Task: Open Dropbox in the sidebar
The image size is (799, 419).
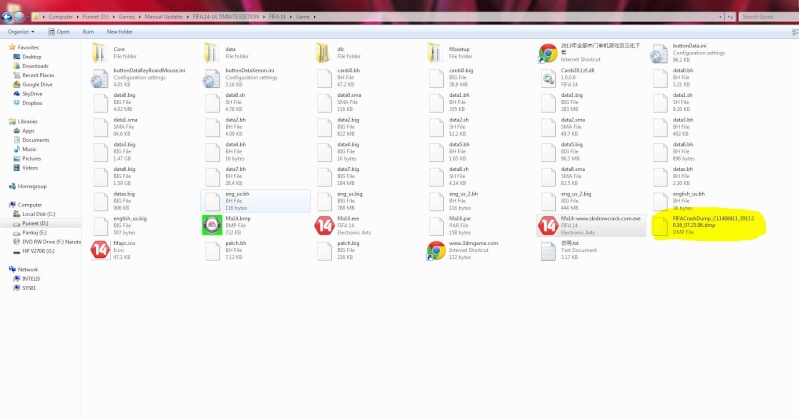Action: coord(32,103)
